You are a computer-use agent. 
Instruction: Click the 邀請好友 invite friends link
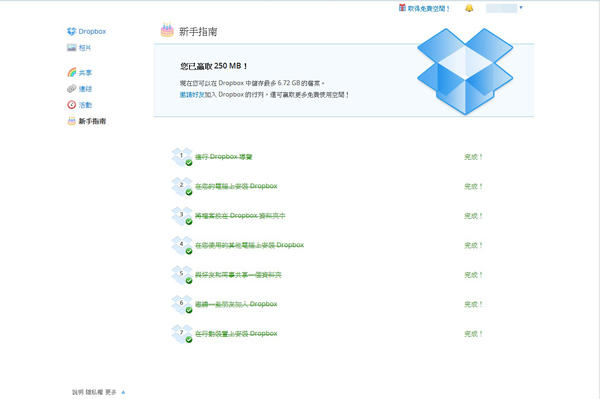(192, 95)
